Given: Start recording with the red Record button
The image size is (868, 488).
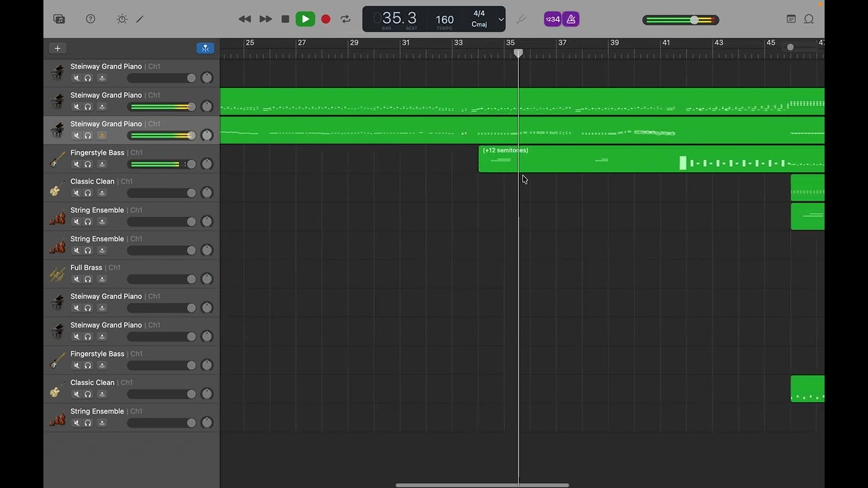Looking at the screenshot, I should [325, 19].
